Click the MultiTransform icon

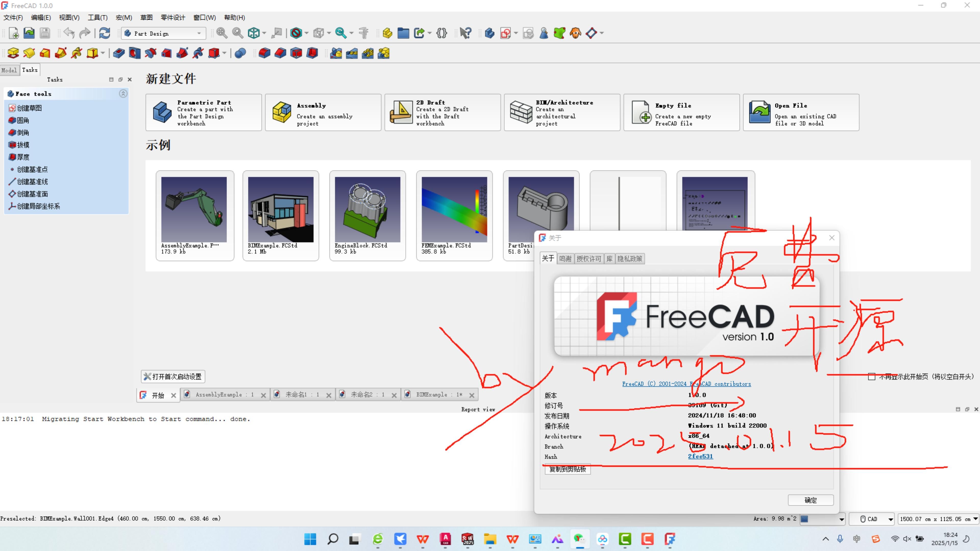pos(384,53)
